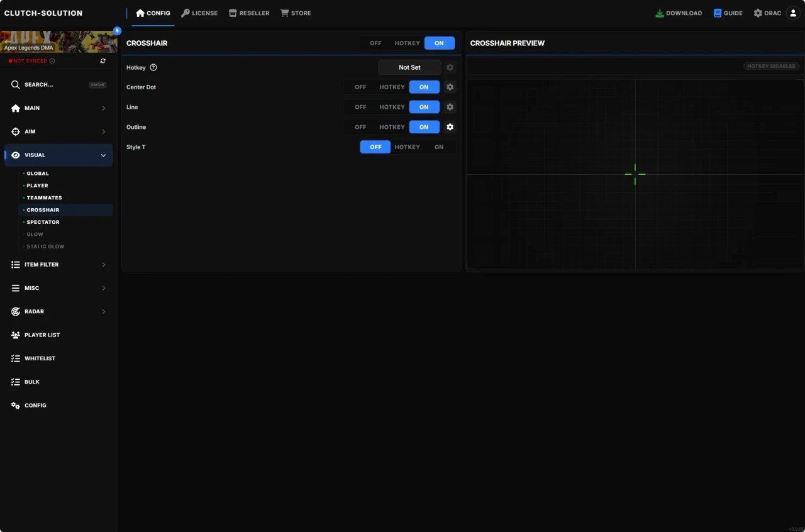Open the License page
Image resolution: width=805 pixels, height=532 pixels.
click(x=199, y=13)
